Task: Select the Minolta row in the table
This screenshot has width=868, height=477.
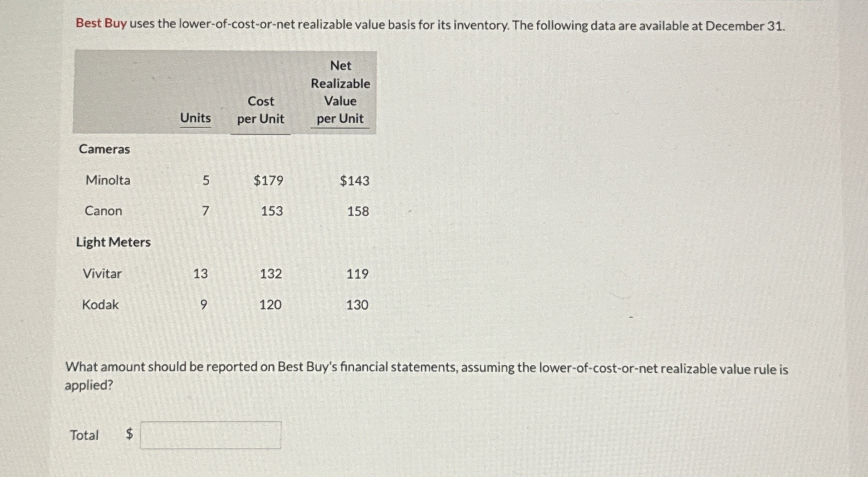Action: [108, 180]
